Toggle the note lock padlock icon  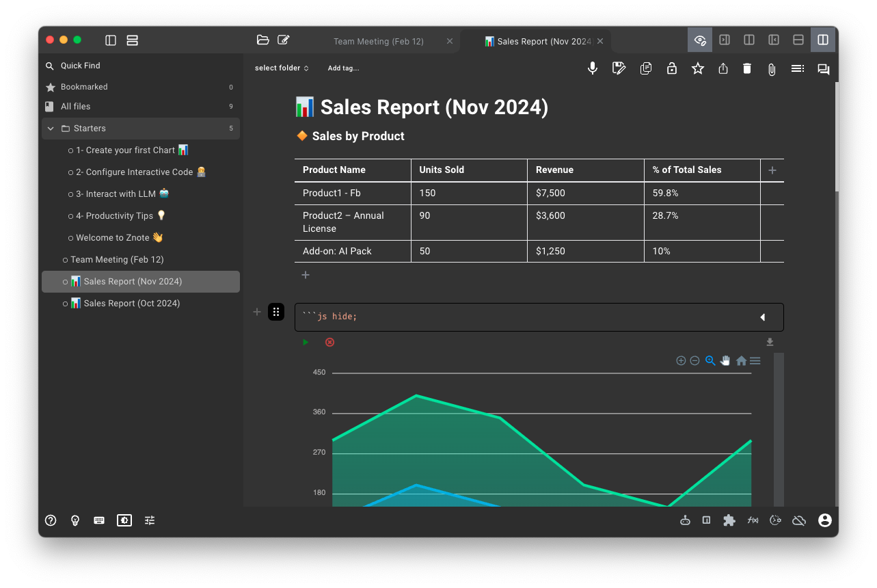pos(672,68)
